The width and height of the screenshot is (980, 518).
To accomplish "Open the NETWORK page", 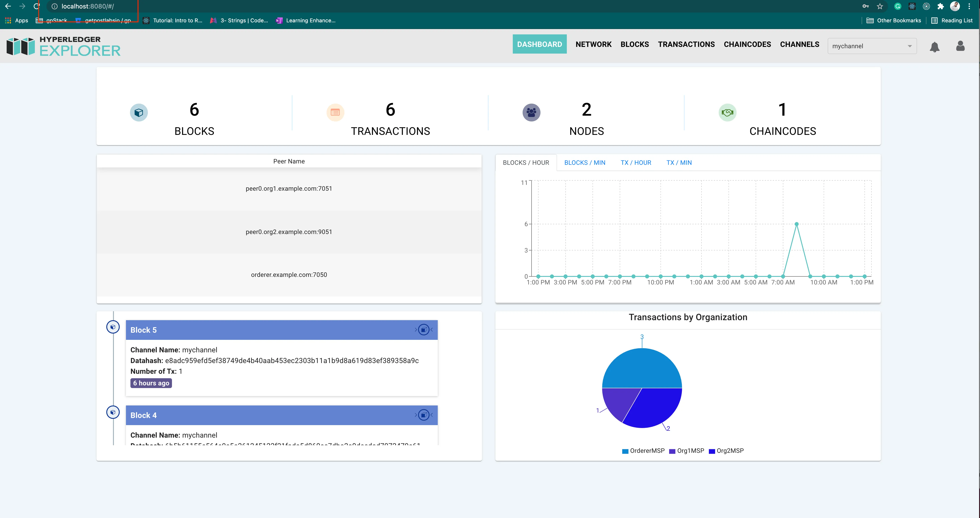I will [593, 44].
